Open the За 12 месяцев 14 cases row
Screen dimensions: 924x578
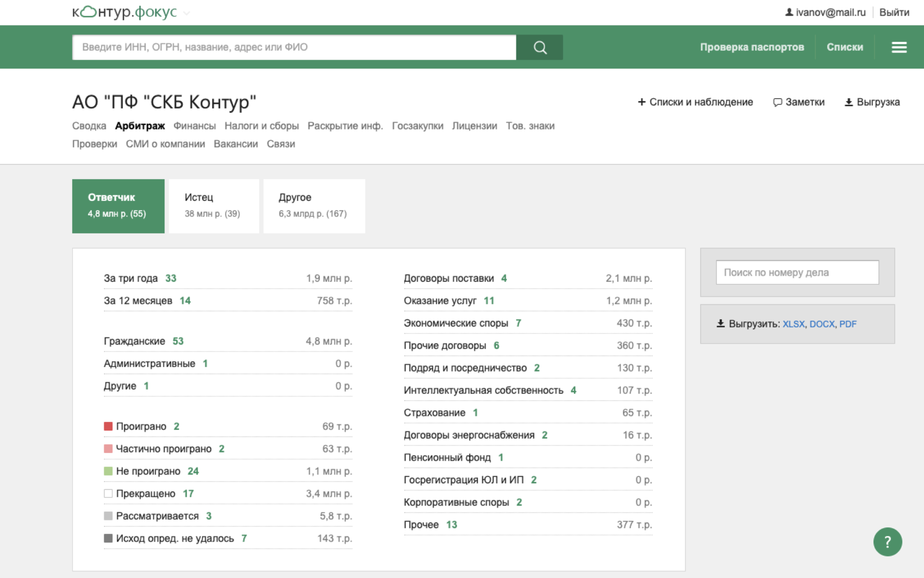pos(228,301)
